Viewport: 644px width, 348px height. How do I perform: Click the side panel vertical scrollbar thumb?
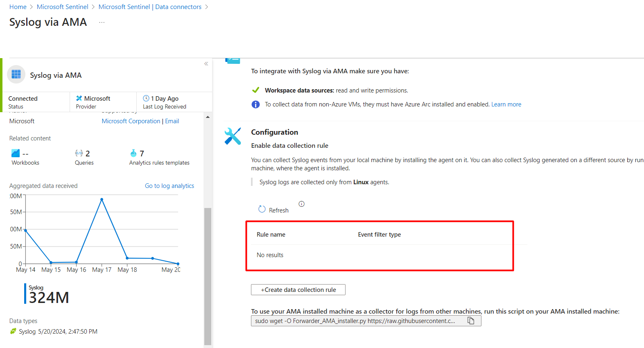(208, 277)
